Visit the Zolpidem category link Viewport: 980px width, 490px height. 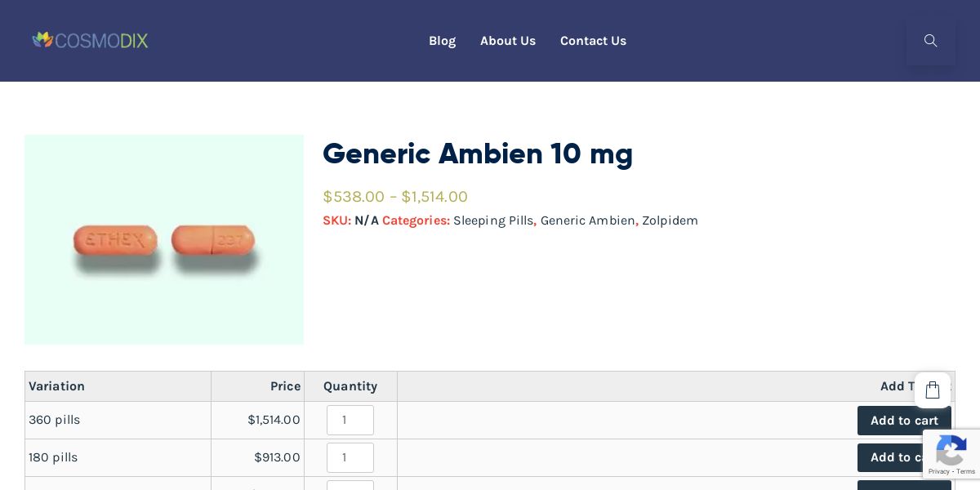point(670,220)
